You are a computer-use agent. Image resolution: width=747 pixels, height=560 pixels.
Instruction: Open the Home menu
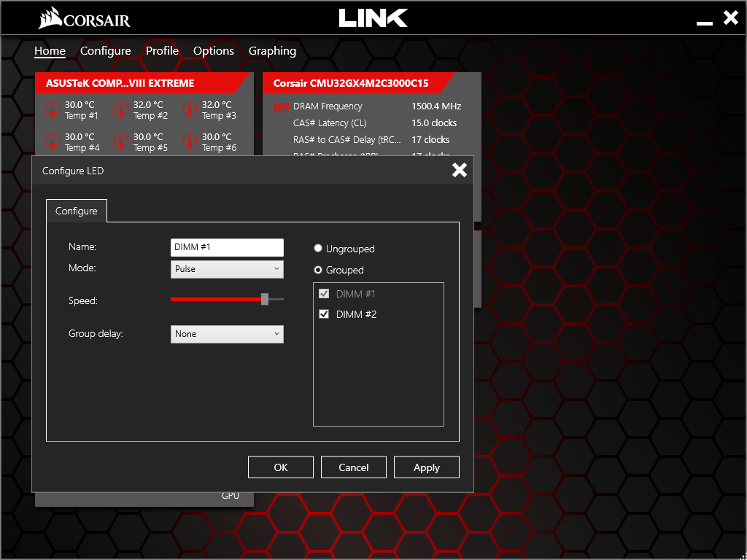(x=50, y=51)
